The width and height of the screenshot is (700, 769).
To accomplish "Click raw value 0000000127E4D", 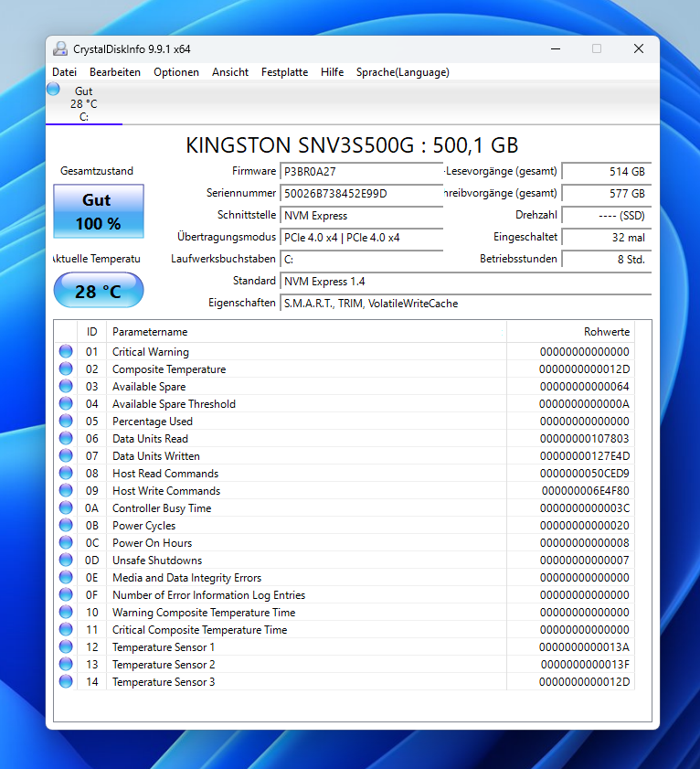I will pos(584,456).
